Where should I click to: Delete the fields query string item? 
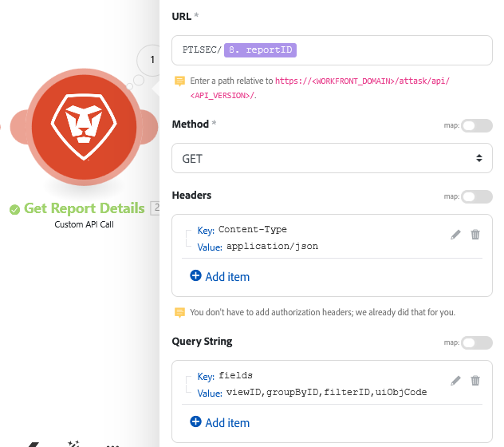[475, 381]
